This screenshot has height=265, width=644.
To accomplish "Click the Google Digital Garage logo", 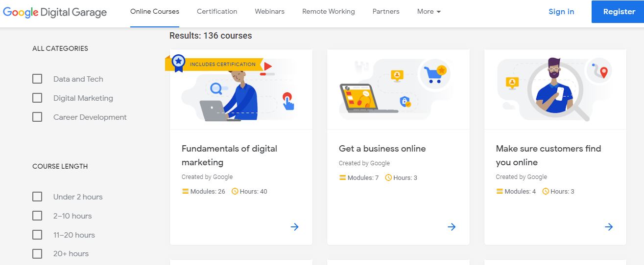I will 55,12.
